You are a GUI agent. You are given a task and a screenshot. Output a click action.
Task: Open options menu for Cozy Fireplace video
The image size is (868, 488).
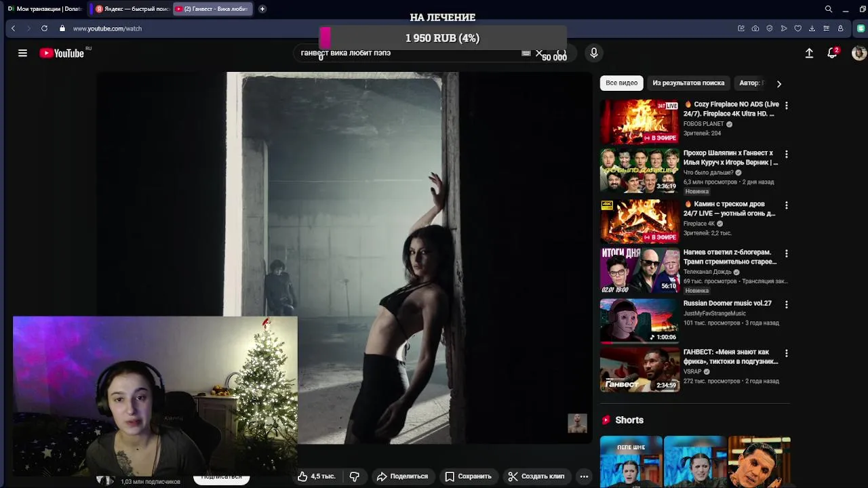click(x=786, y=106)
